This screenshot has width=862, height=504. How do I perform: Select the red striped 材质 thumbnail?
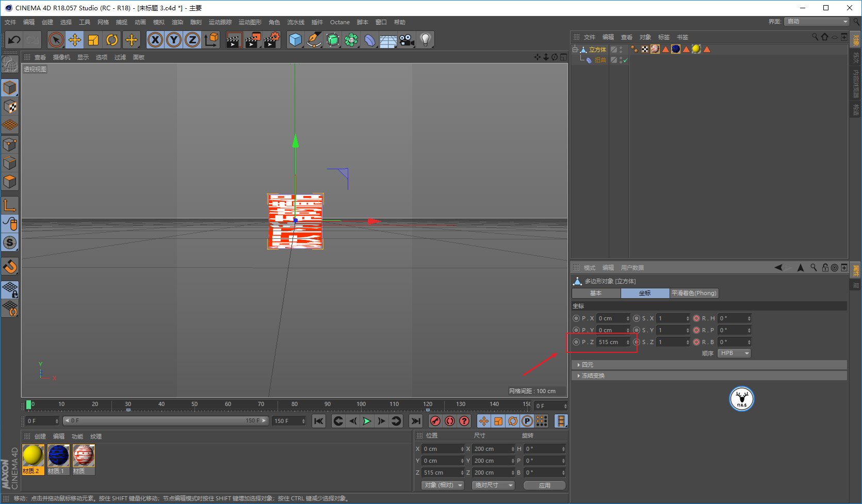coord(84,456)
